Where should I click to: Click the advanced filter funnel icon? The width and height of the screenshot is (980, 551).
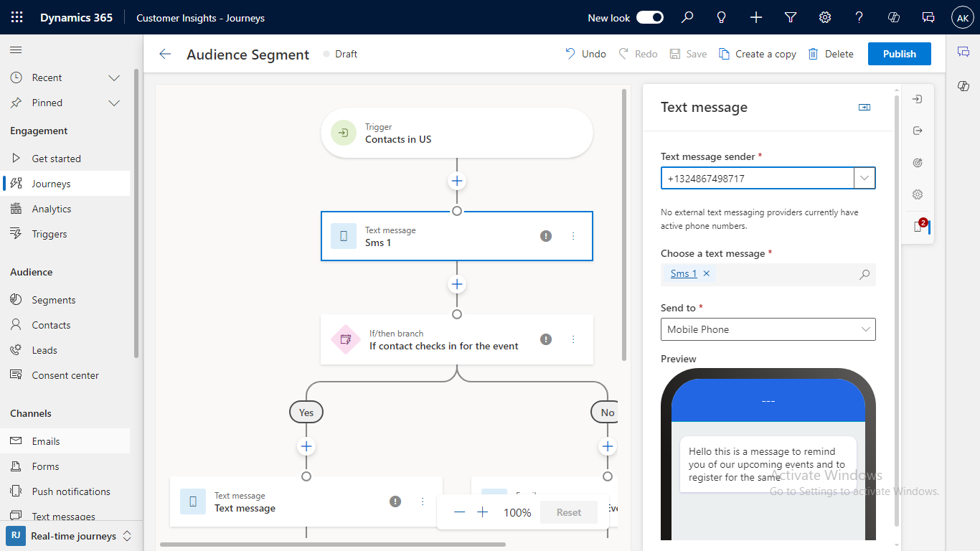point(791,17)
